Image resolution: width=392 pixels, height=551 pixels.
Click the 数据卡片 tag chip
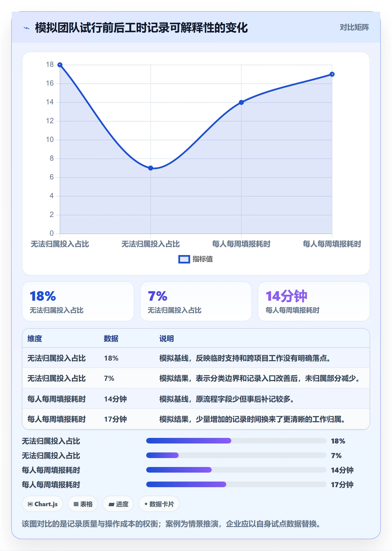(x=159, y=504)
